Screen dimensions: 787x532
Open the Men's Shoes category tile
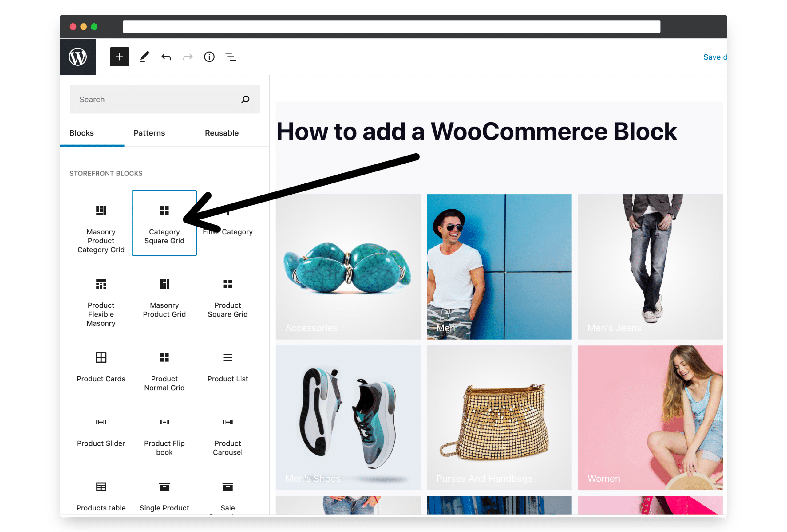[x=348, y=418]
